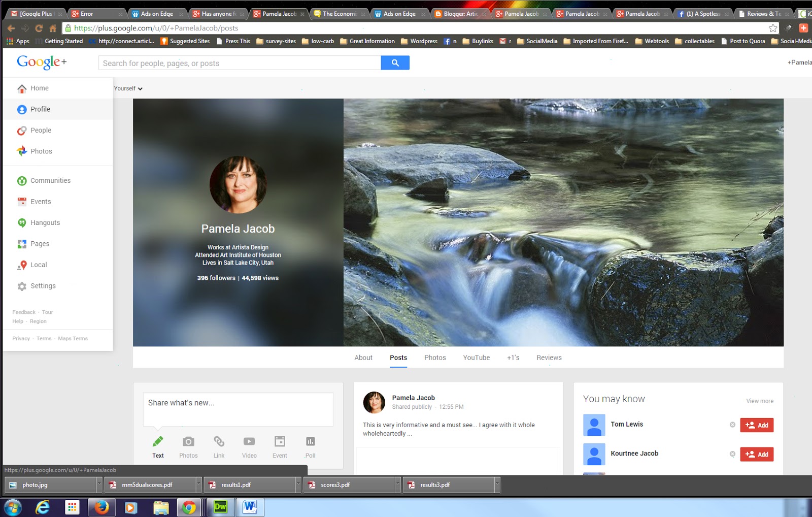Viewport: 812px width, 517px height.
Task: Click the Google+ logo
Action: click(42, 62)
